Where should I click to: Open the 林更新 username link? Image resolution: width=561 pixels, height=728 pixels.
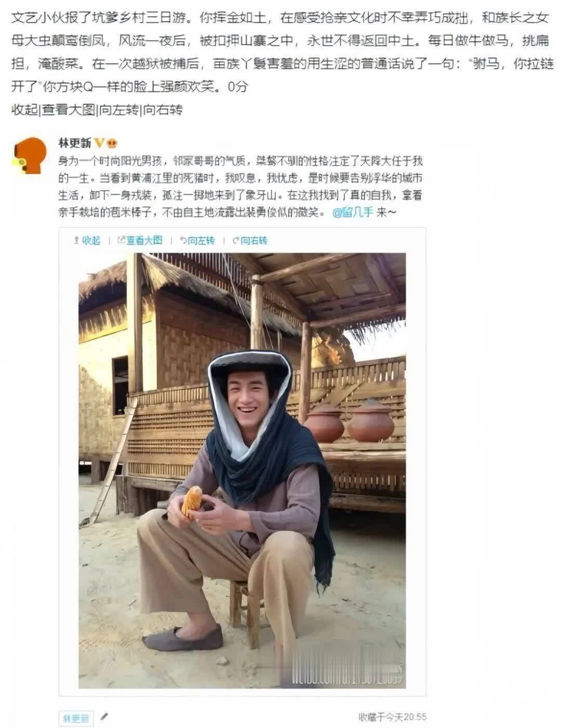(x=75, y=143)
